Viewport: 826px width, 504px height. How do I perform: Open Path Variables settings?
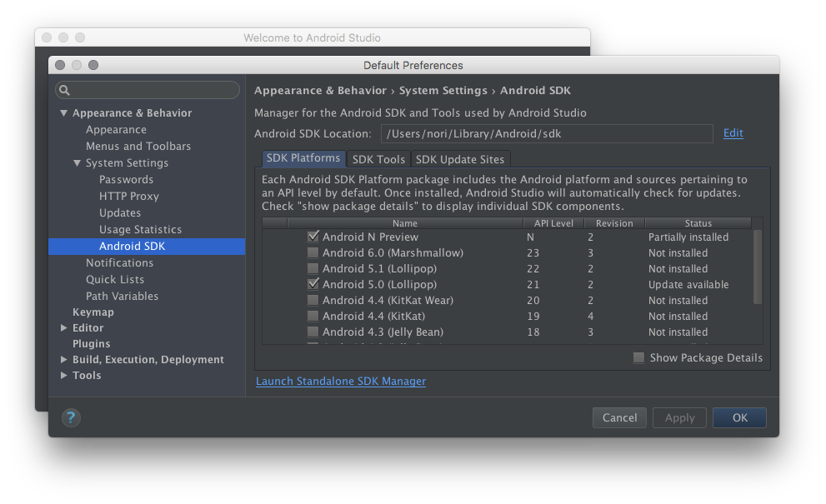coord(122,296)
